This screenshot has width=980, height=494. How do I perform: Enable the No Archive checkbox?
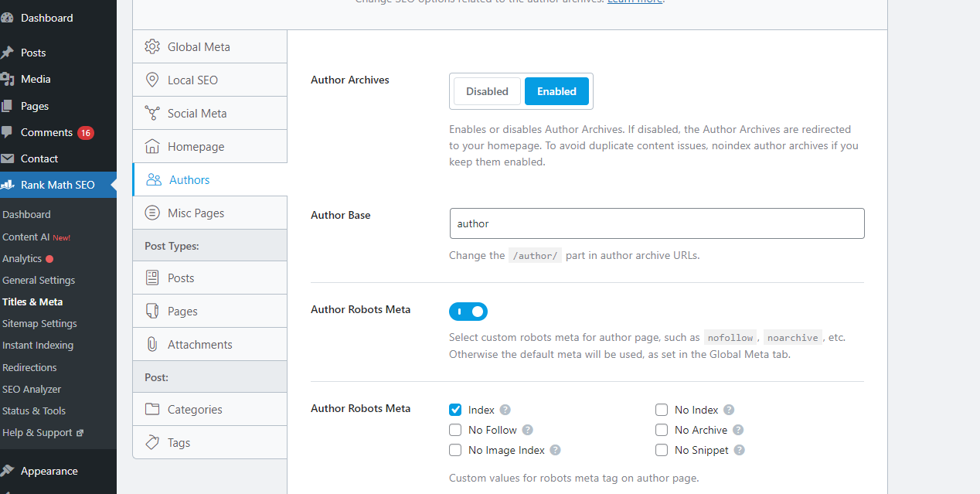pyautogui.click(x=662, y=430)
